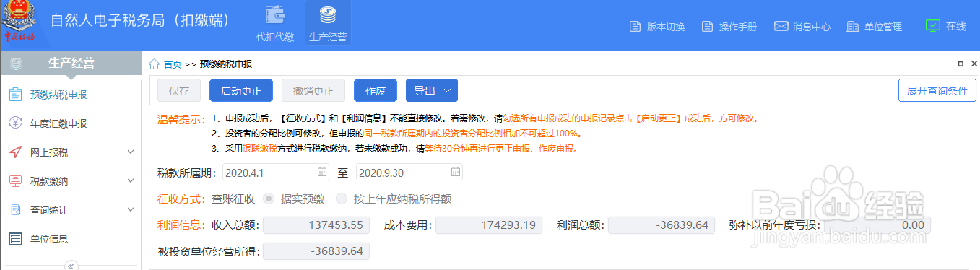Select 据实预缴 radio button
The image size is (980, 270).
click(x=269, y=199)
